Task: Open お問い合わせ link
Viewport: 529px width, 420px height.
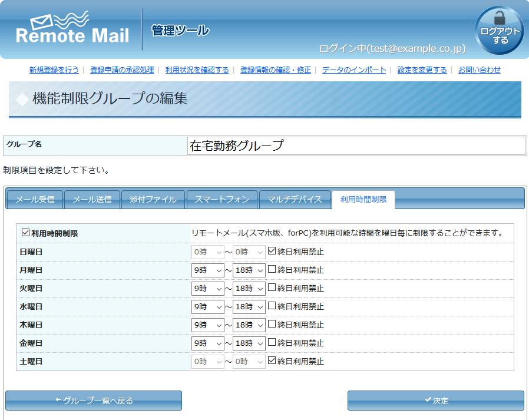Action: 479,70
